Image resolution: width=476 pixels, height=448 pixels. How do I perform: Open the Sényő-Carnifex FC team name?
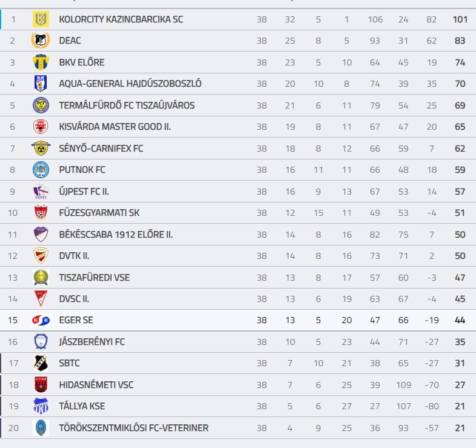coord(101,149)
